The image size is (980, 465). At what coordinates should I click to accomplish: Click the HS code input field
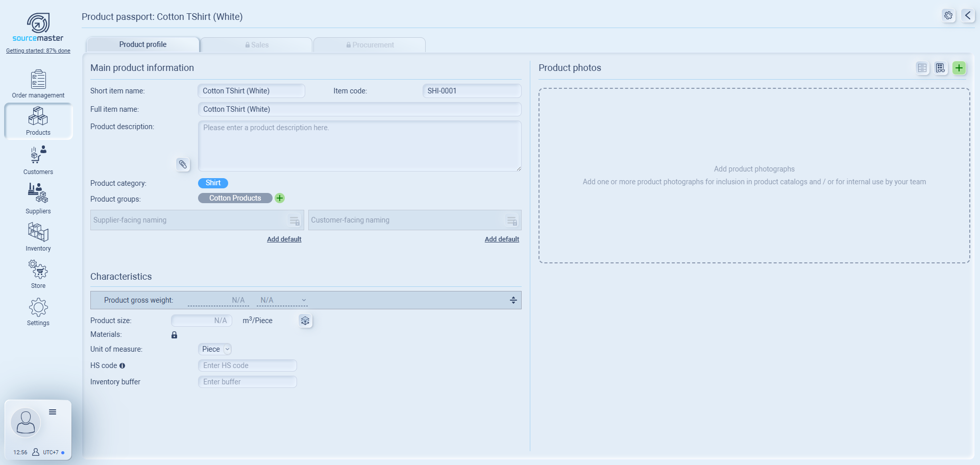pyautogui.click(x=247, y=365)
